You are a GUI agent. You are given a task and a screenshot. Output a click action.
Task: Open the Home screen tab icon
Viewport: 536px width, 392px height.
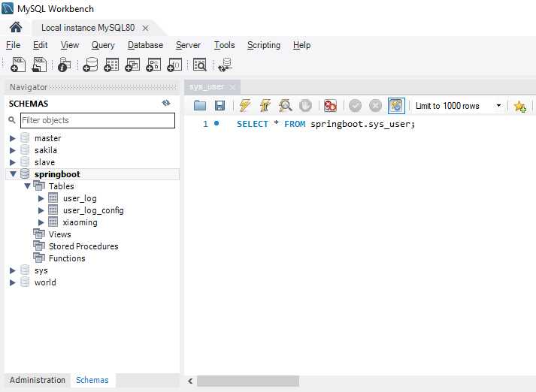(x=16, y=27)
